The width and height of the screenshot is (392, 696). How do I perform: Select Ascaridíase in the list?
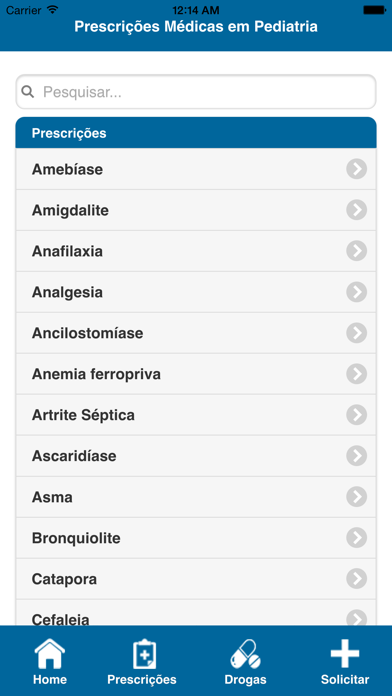[x=196, y=456]
